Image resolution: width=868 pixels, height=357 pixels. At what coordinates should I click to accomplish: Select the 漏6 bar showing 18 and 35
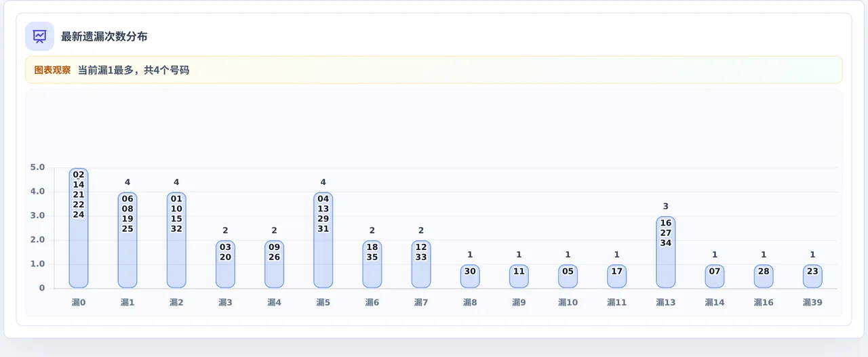click(372, 264)
